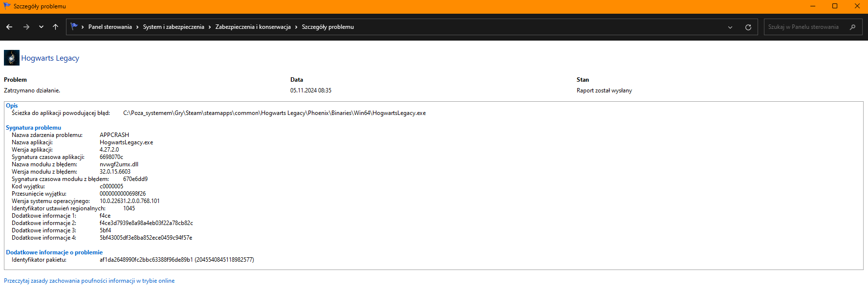Expand chevron after System i zabezpieczenia
Viewport: 868px width, 293px height.
click(210, 27)
